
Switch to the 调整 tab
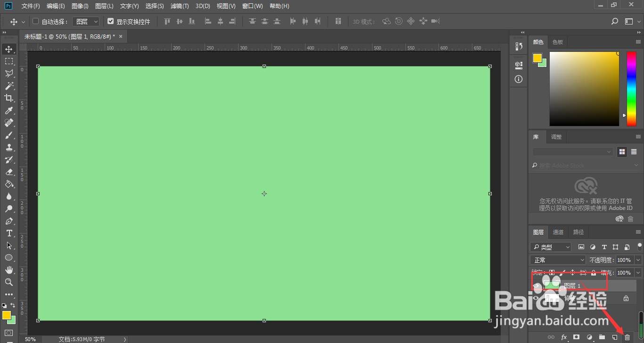coord(556,137)
